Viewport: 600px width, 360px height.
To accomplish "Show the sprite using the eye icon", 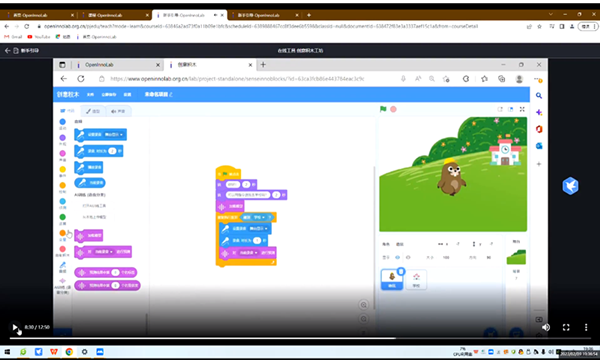I will click(398, 257).
